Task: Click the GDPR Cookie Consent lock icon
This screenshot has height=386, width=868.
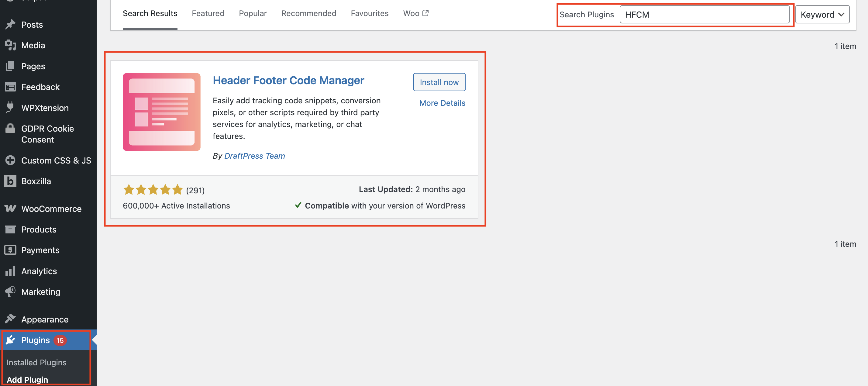Action: (10, 129)
